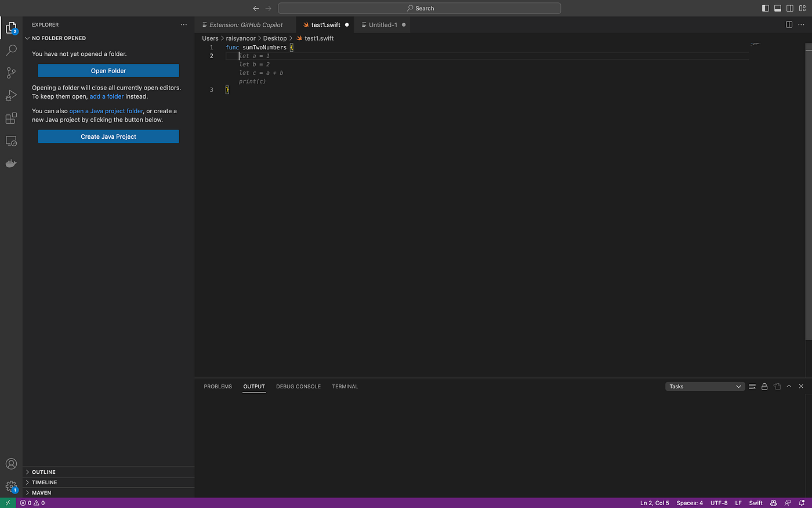Toggle primary sidebar visibility in title bar
This screenshot has width=812, height=508.
(766, 8)
